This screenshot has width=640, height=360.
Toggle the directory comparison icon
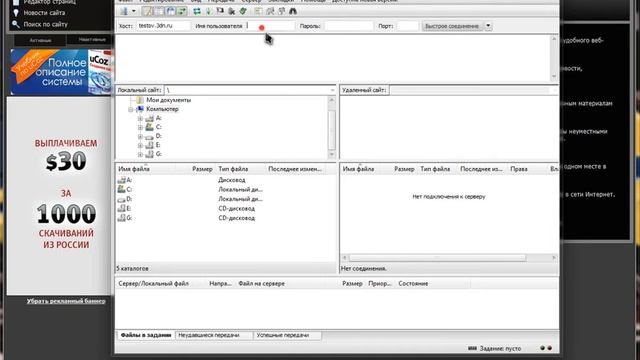pyautogui.click(x=270, y=11)
